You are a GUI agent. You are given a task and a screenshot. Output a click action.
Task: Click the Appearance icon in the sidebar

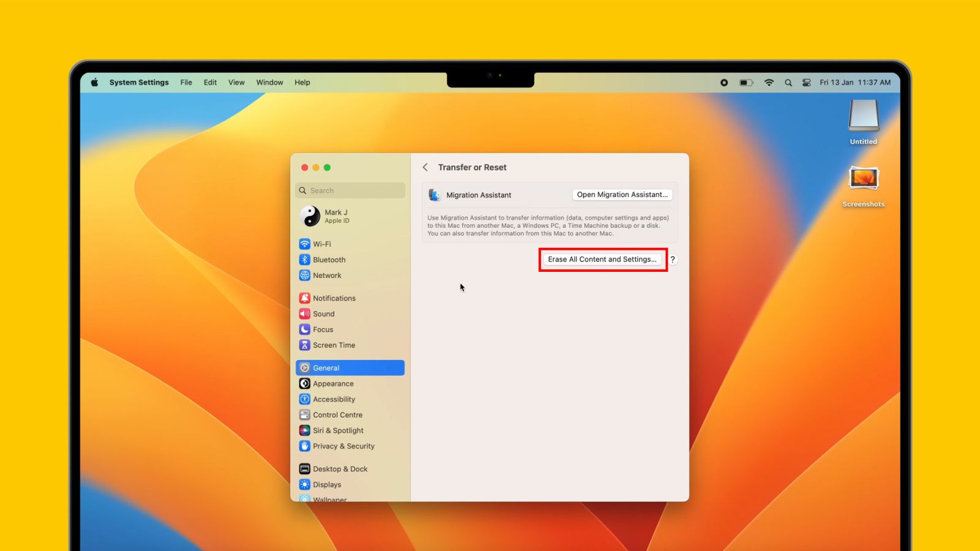pos(304,384)
